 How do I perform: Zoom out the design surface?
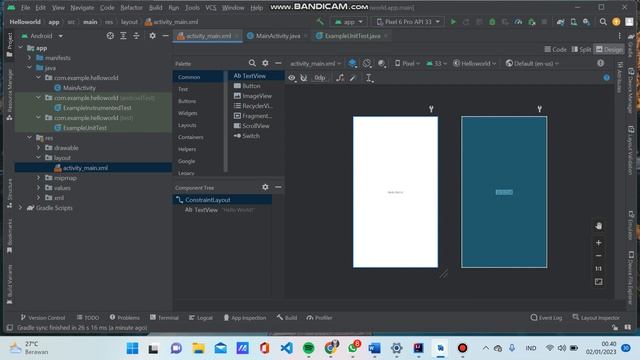(598, 256)
